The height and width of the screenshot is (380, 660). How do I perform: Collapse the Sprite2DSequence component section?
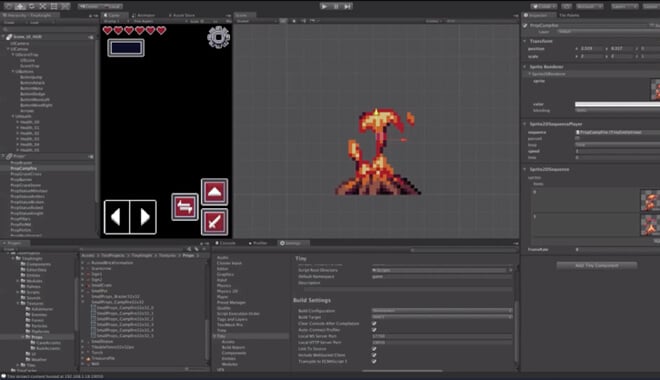525,170
